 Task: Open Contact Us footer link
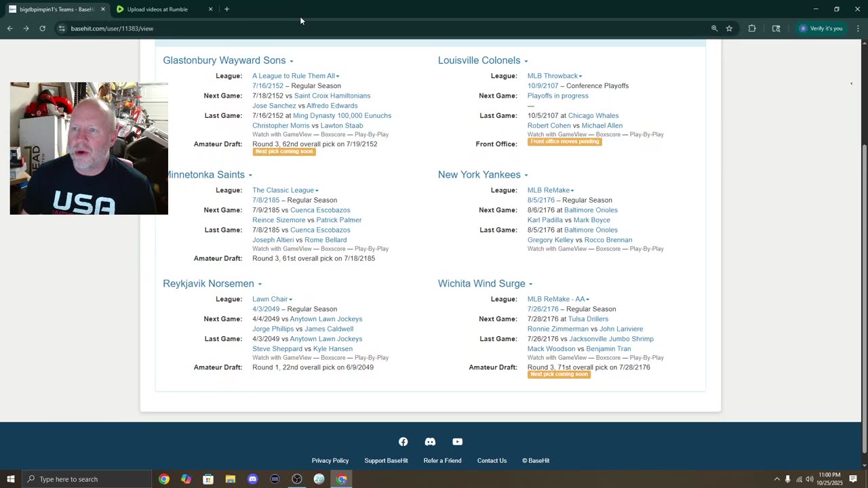(x=492, y=461)
